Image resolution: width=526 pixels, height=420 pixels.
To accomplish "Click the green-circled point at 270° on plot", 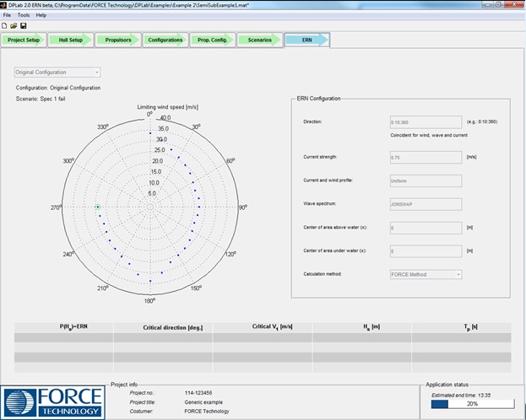I will pyautogui.click(x=98, y=207).
